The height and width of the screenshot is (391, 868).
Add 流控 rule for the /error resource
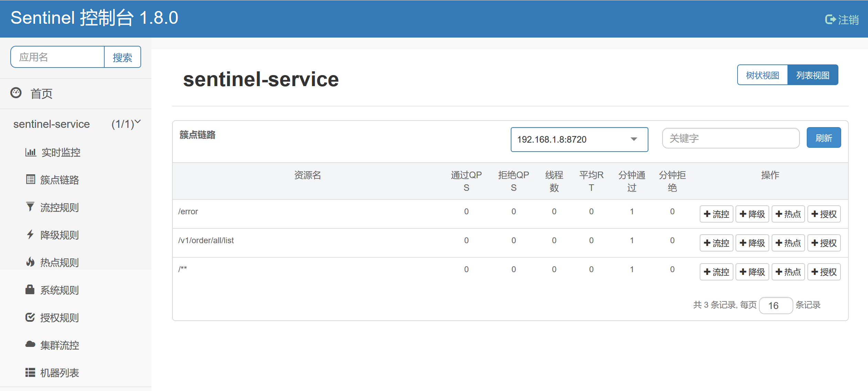click(x=716, y=214)
